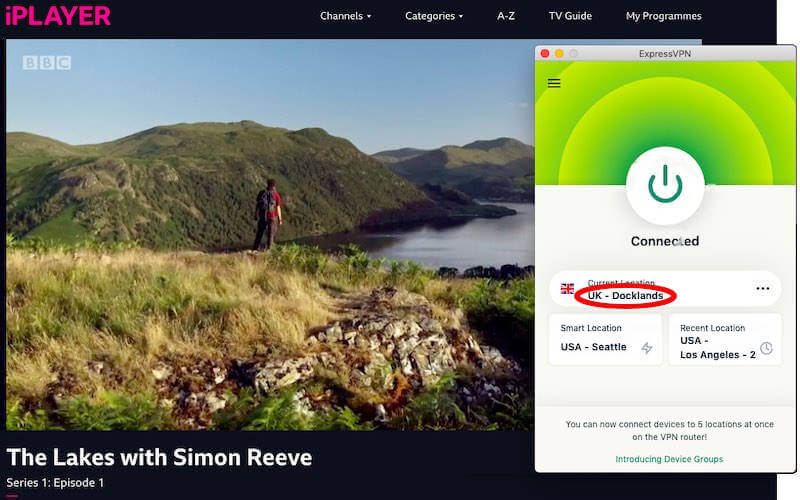Connect to Smart Location USA - Seattle

(605, 339)
